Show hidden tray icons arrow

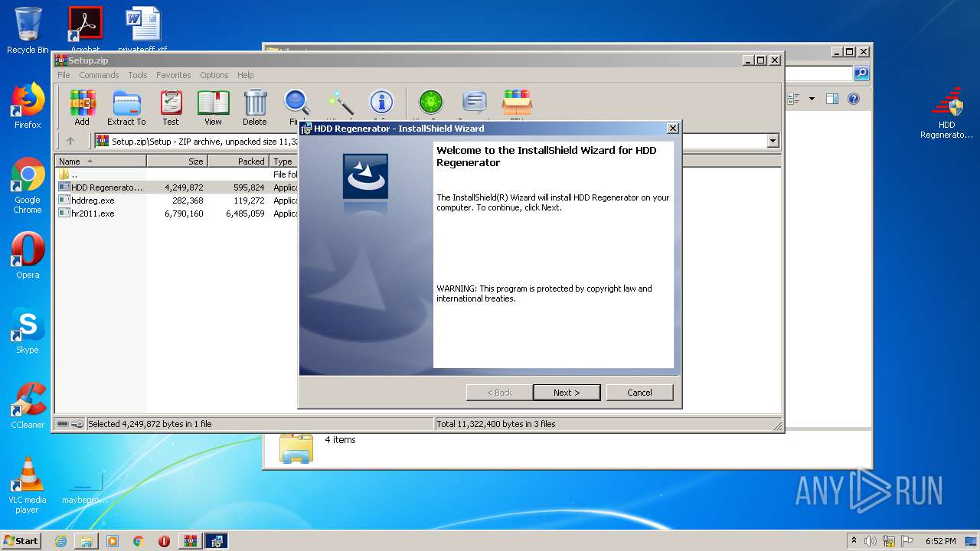[854, 540]
